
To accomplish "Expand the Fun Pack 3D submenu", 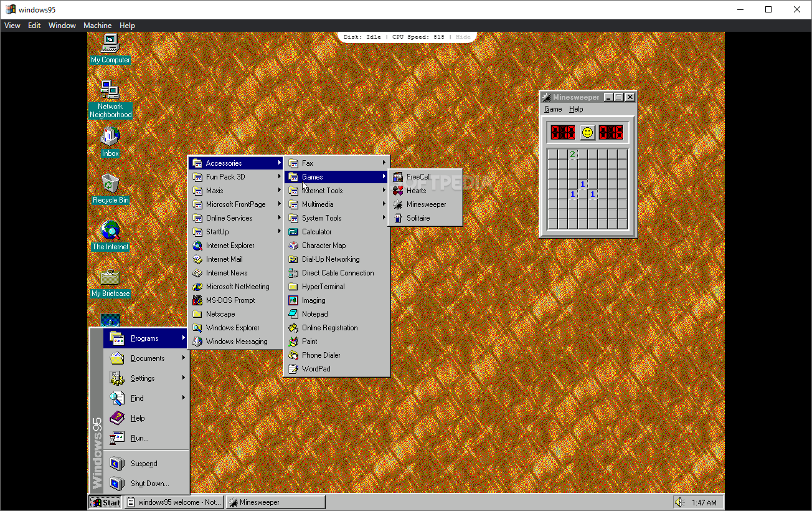I will pos(236,177).
